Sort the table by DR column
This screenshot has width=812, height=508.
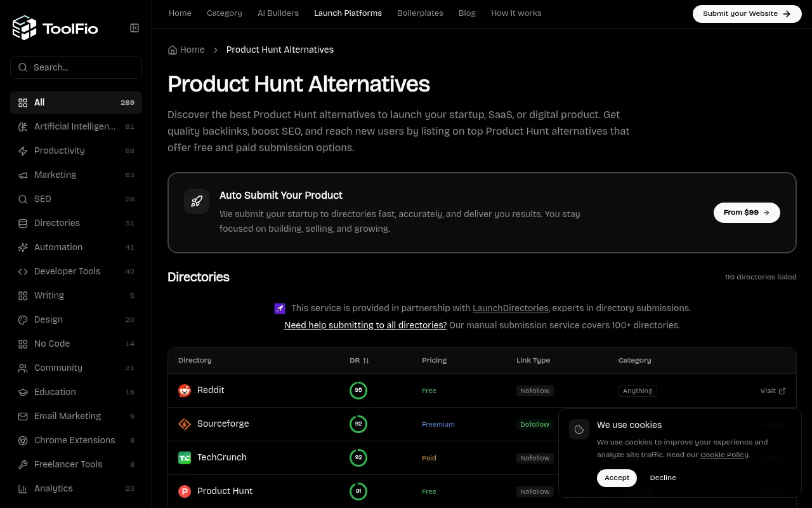359,361
